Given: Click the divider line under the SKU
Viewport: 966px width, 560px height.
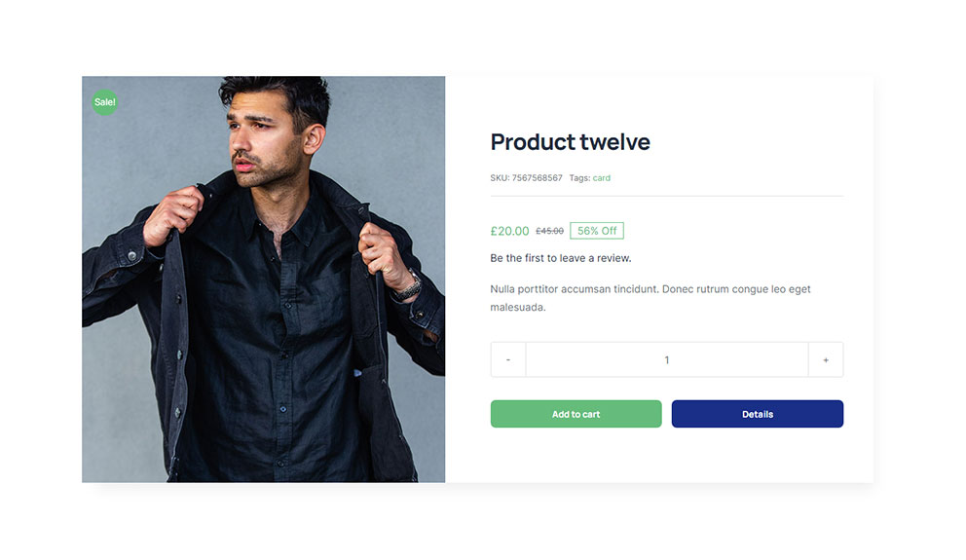Looking at the screenshot, I should pyautogui.click(x=666, y=196).
